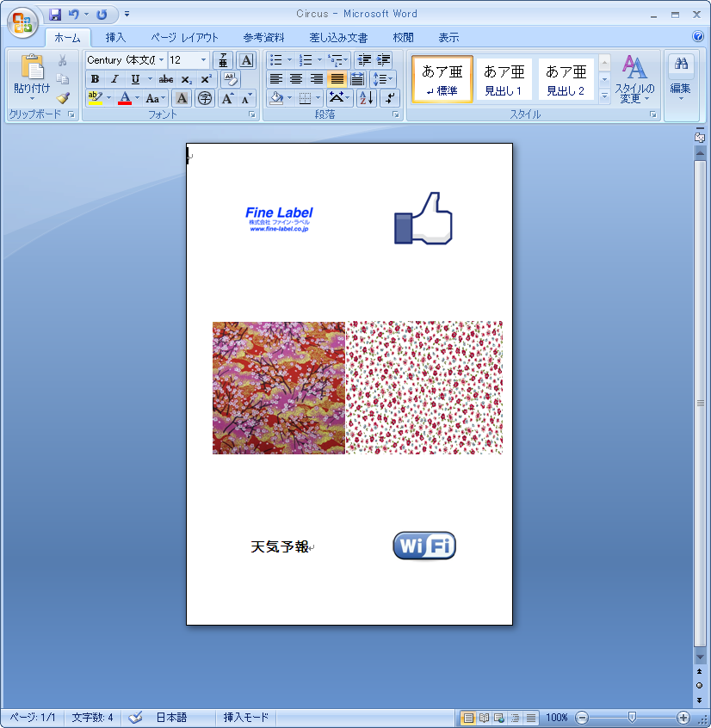Toggle italic formatting
711x728 pixels.
tap(114, 79)
